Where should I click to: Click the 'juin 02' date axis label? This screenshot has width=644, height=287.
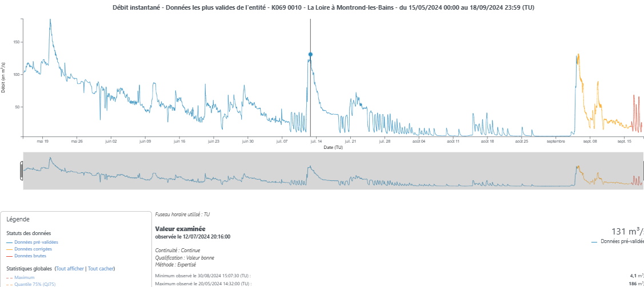click(x=111, y=141)
